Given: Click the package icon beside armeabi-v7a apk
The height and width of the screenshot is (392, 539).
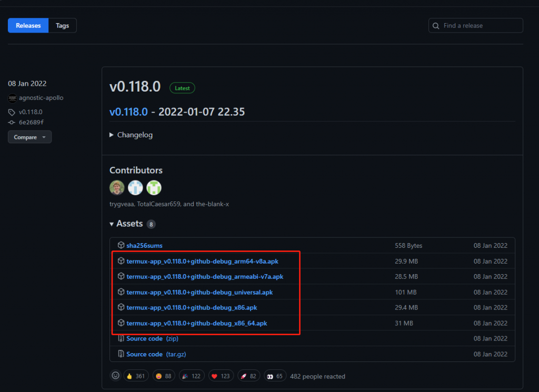Looking at the screenshot, I should point(121,276).
